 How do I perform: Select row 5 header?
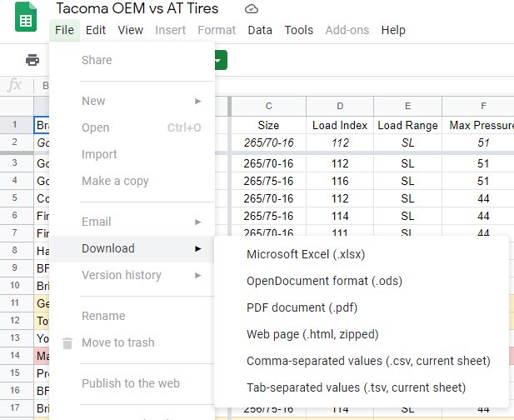(17, 198)
